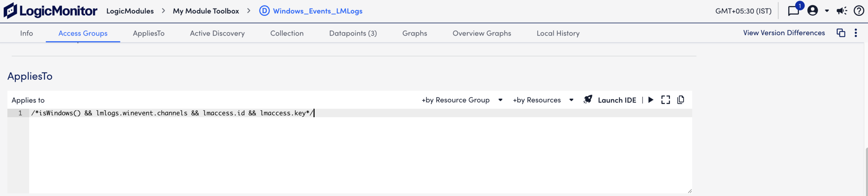Screen dimensions: 868x196
Task: Open the announcements megaphone icon
Action: click(842, 11)
